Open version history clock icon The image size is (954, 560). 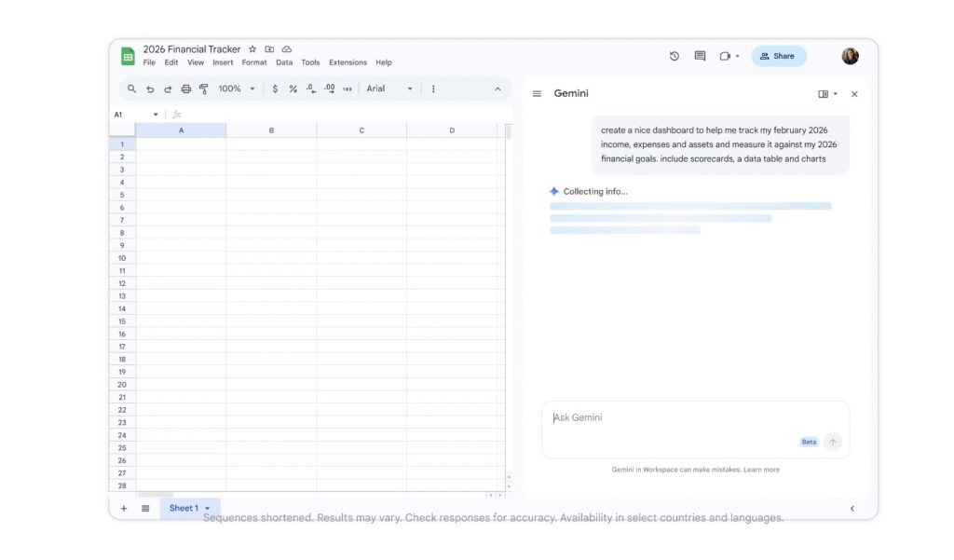coord(675,56)
